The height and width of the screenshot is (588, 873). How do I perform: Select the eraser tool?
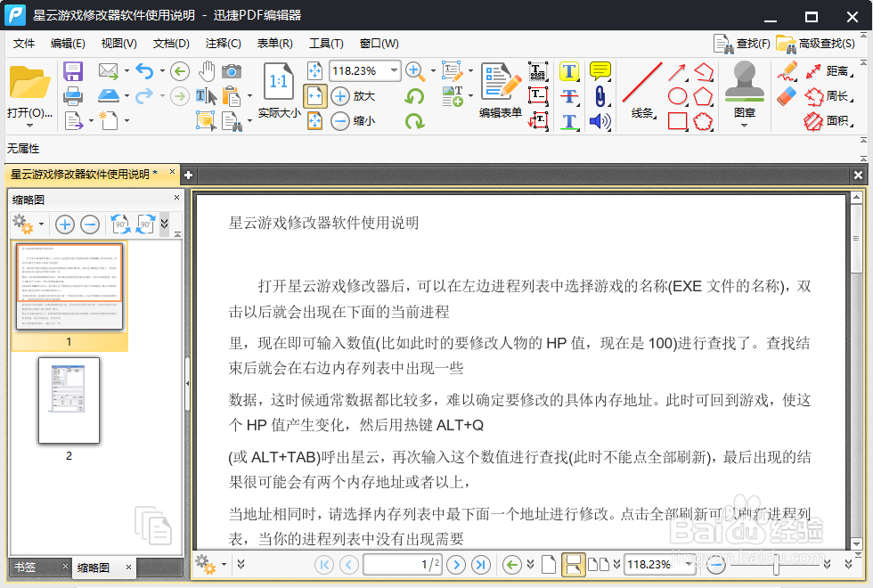787,96
